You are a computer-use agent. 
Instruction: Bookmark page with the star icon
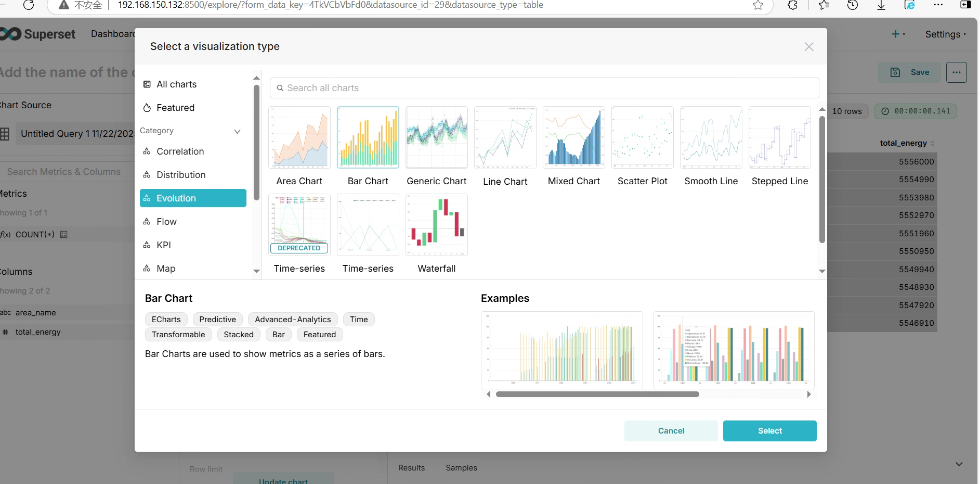click(758, 5)
